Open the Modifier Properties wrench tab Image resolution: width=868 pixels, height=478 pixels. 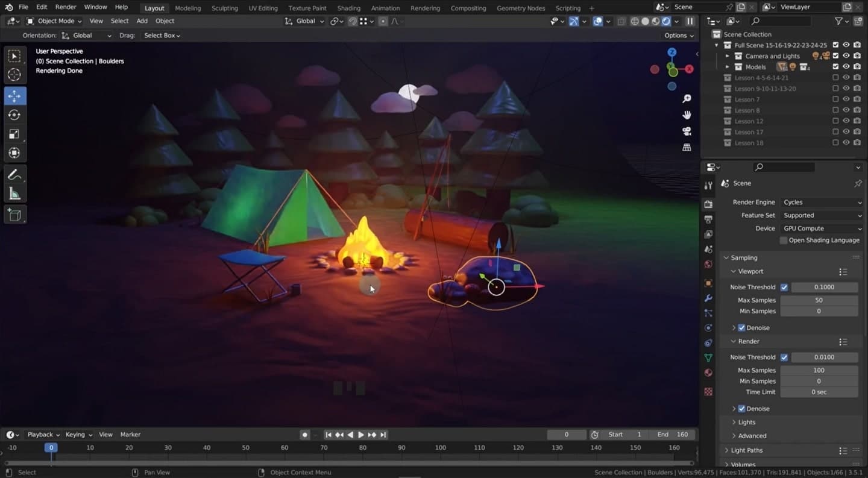point(708,298)
